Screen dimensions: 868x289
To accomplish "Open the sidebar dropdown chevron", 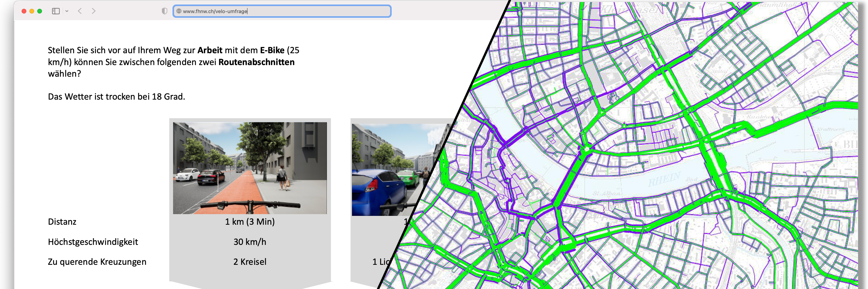I will tap(67, 11).
